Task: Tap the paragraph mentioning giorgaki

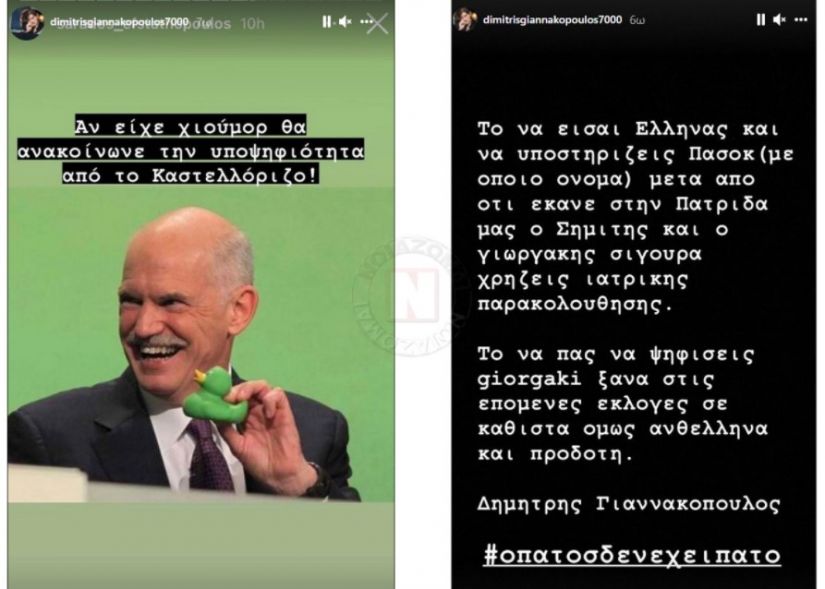Action: point(623,404)
